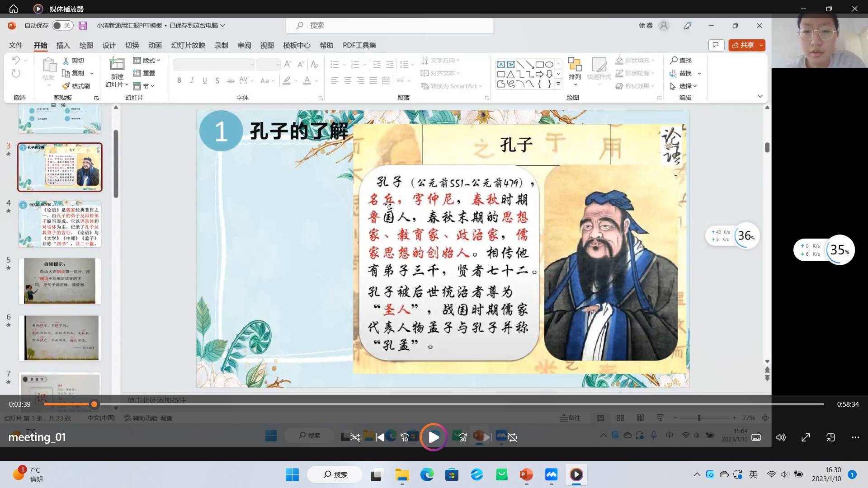
Task: Click the Paste clipboard icon
Action: click(x=49, y=66)
